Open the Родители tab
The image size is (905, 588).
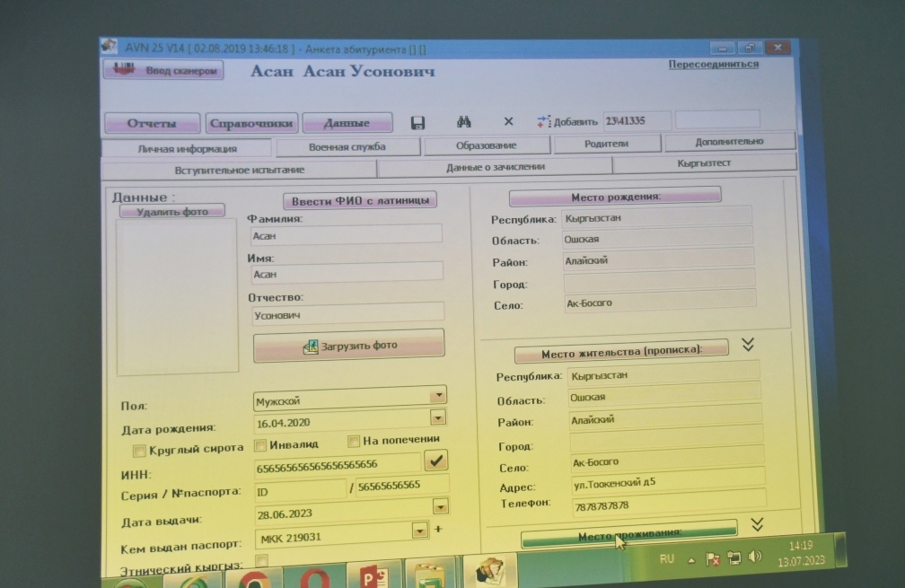click(607, 144)
